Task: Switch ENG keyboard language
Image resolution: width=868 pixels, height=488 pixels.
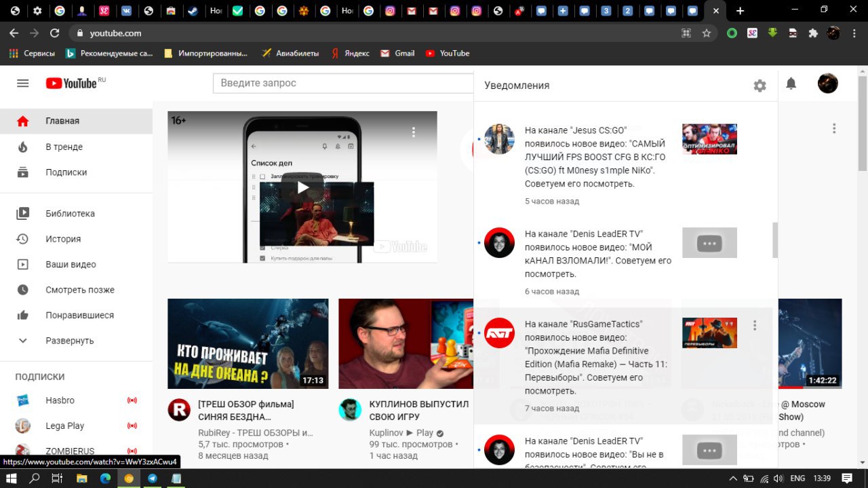Action: pos(797,478)
